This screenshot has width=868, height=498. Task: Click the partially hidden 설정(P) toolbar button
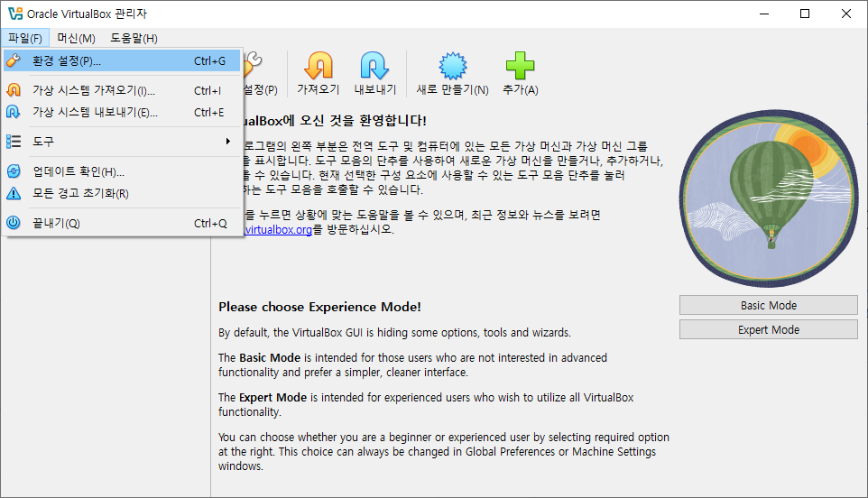(x=260, y=73)
